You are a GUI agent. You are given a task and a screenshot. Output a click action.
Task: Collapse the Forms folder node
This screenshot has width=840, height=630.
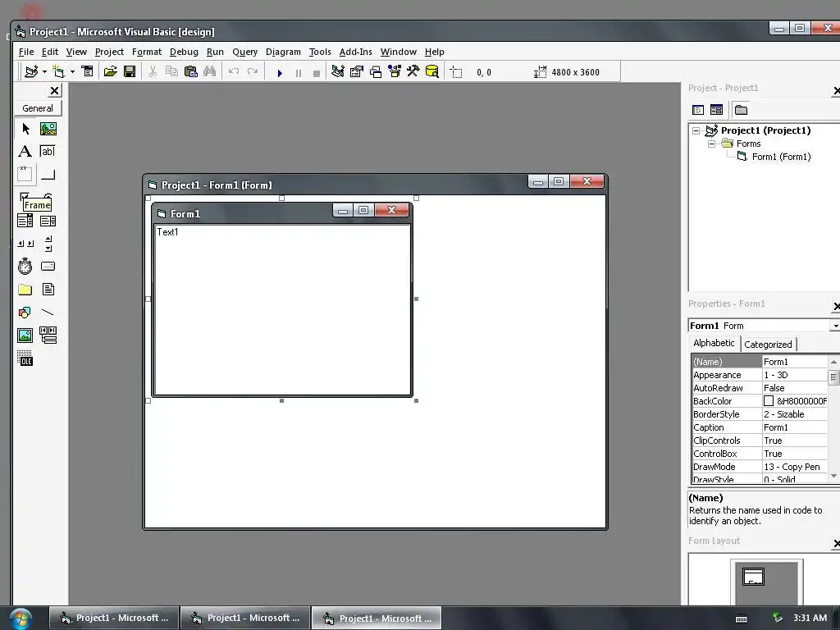tap(711, 144)
